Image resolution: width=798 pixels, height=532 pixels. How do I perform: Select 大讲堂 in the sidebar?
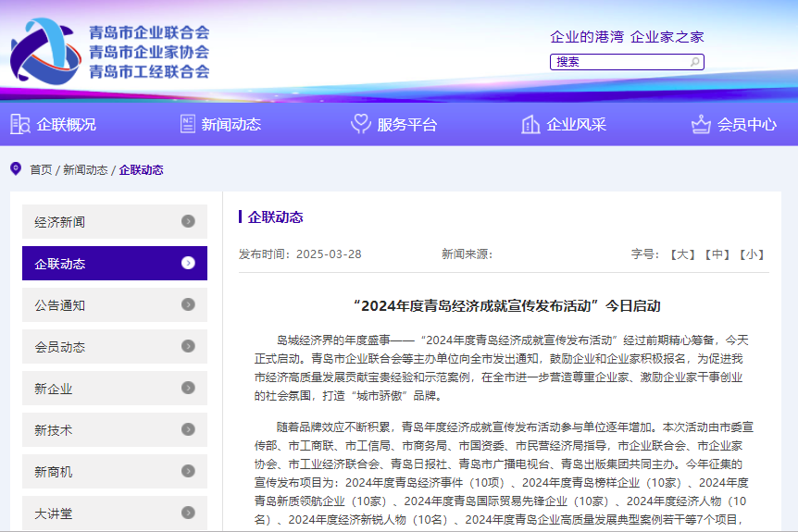point(114,513)
